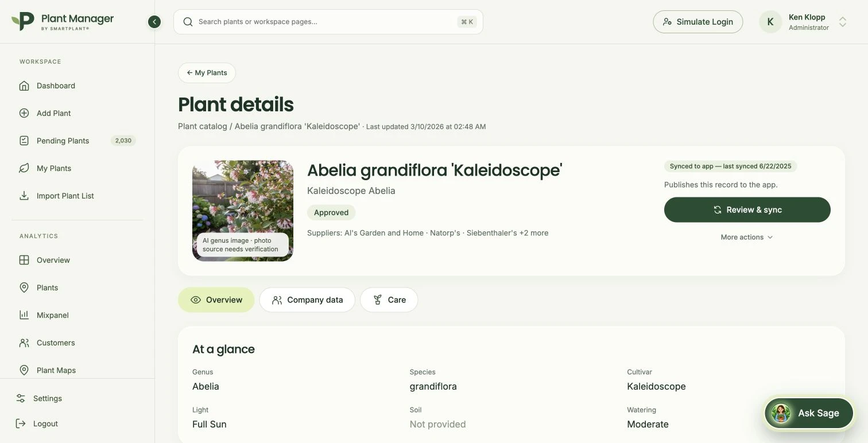
Task: Click the Plant Manager logo icon
Action: (x=23, y=21)
